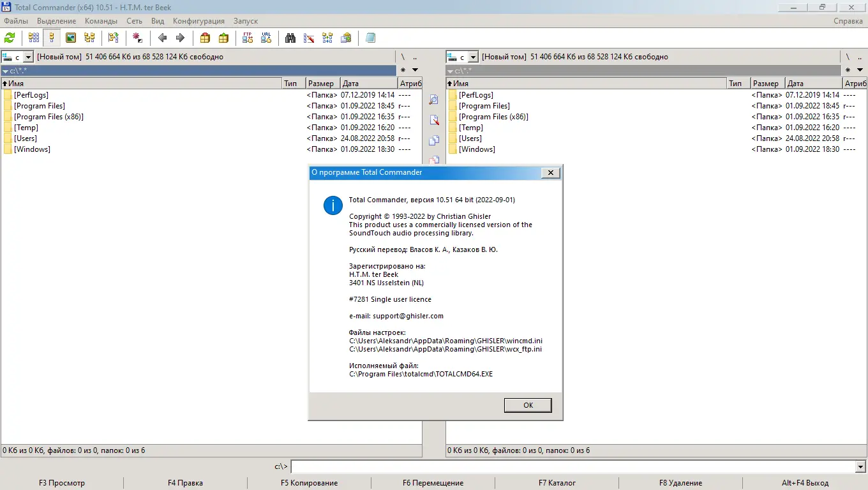The width and height of the screenshot is (868, 490).
Task: Click the F4 Правка button
Action: [x=185, y=483]
